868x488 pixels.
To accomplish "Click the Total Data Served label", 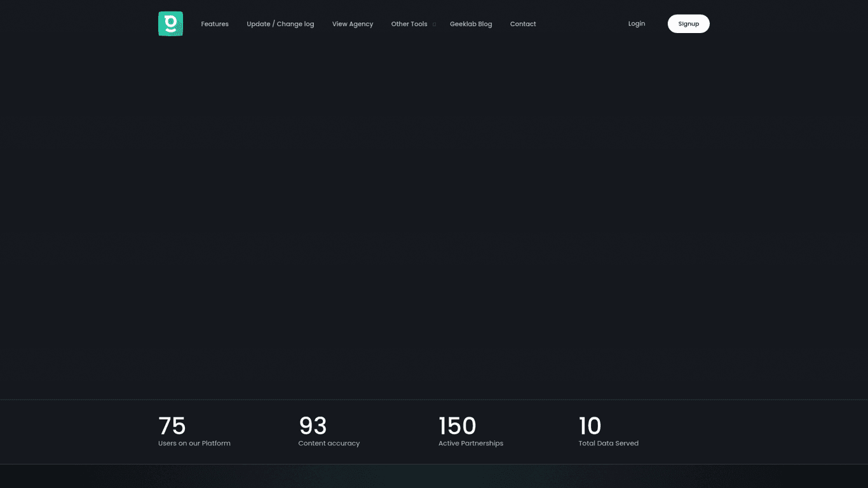I will coord(608,443).
